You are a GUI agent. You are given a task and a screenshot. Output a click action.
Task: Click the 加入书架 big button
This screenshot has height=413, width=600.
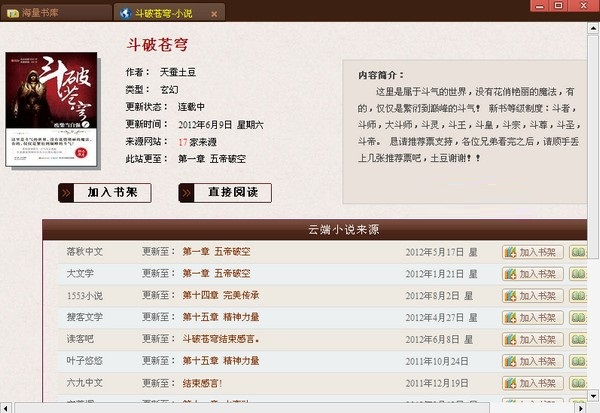(x=105, y=193)
